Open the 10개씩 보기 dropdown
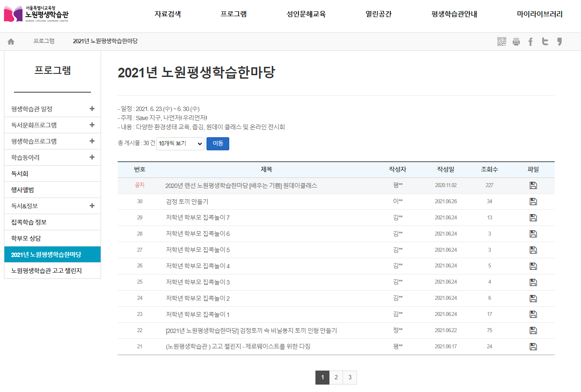Image resolution: width=581 pixels, height=392 pixels. (x=180, y=143)
